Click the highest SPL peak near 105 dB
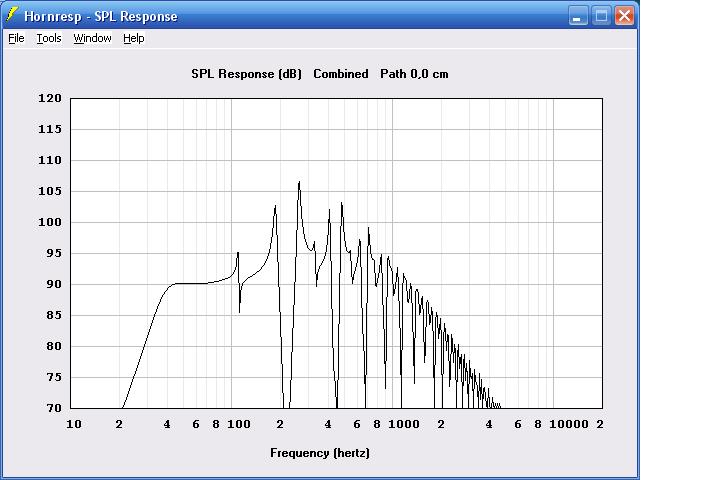Viewport: 705px width, 480px height. point(299,182)
